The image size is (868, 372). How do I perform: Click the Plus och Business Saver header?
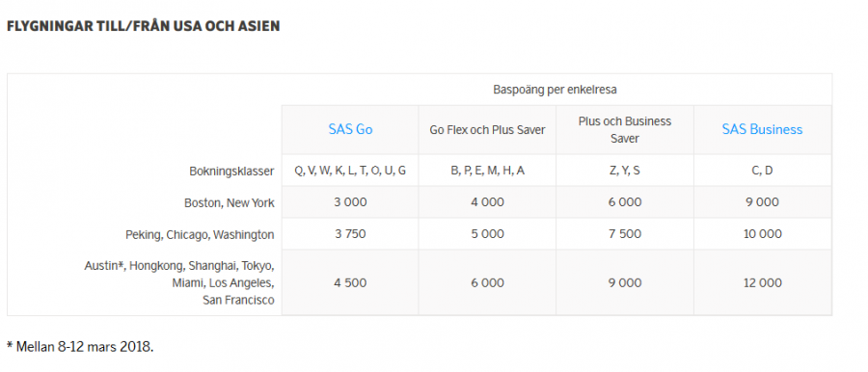(625, 130)
